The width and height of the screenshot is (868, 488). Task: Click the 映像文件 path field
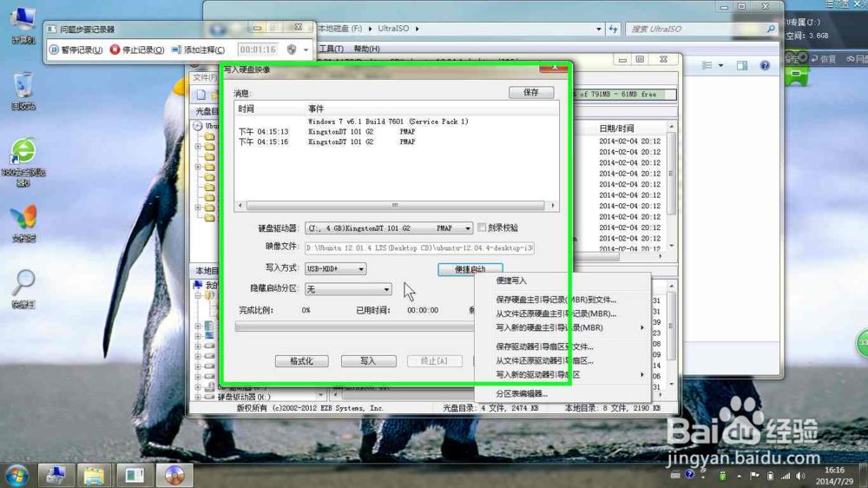click(x=419, y=248)
